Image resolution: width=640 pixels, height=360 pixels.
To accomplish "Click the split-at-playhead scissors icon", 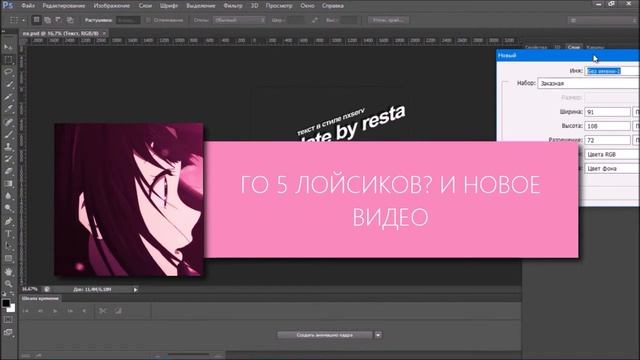I will 102,311.
